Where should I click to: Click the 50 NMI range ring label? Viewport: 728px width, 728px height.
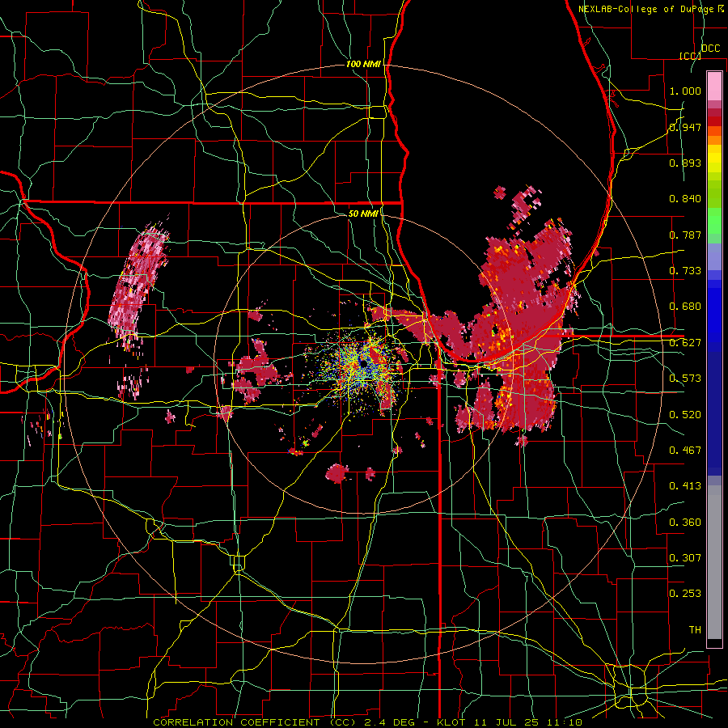[363, 214]
